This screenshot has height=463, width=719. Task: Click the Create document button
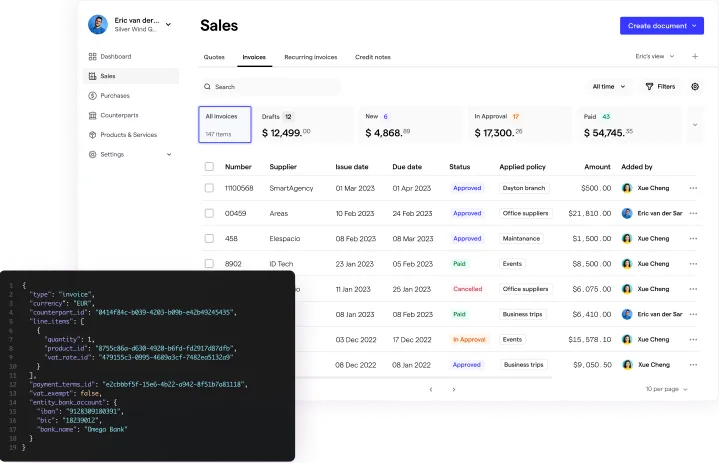point(662,26)
